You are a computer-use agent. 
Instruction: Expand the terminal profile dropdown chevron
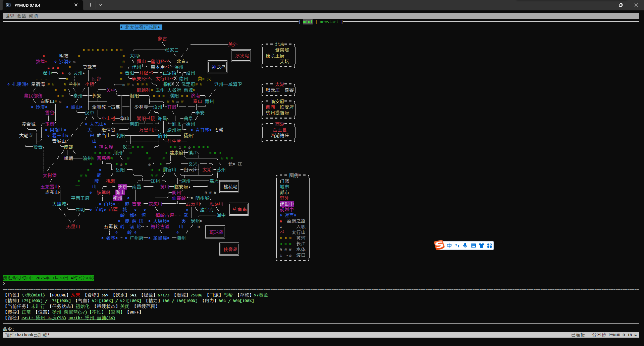coord(100,5)
